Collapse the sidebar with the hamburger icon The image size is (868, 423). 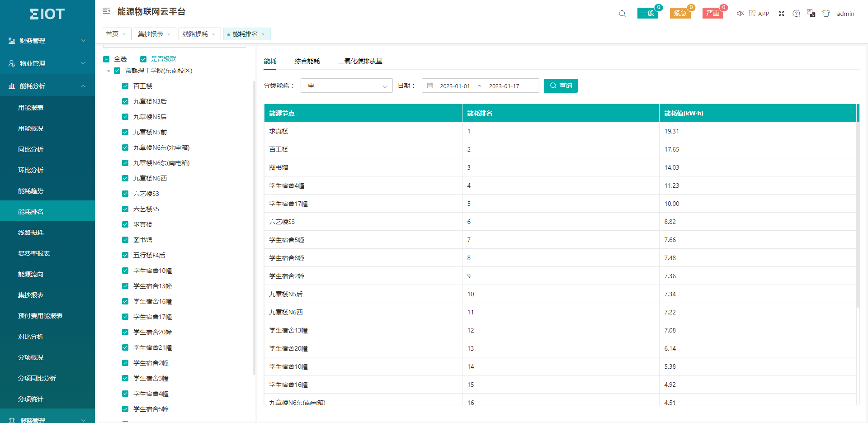(106, 11)
